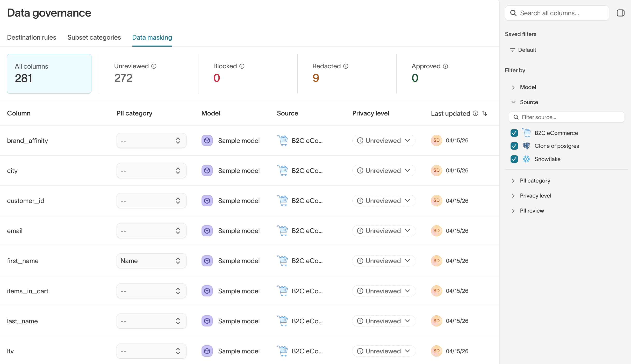Open PII category dropdown for ltv
Screen dimensions: 631x364
tap(151, 351)
